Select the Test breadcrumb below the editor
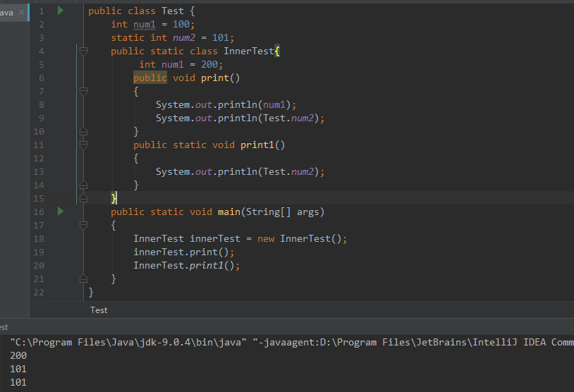 point(99,310)
